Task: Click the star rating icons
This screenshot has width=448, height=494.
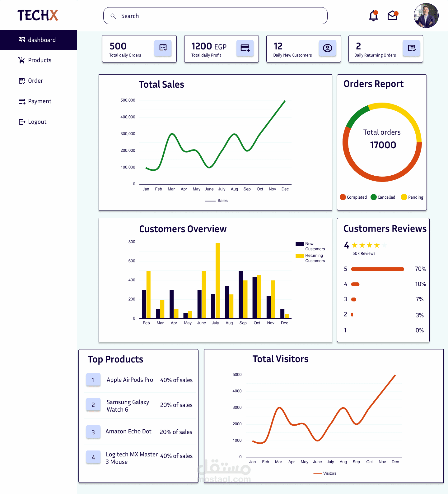Action: (370, 245)
